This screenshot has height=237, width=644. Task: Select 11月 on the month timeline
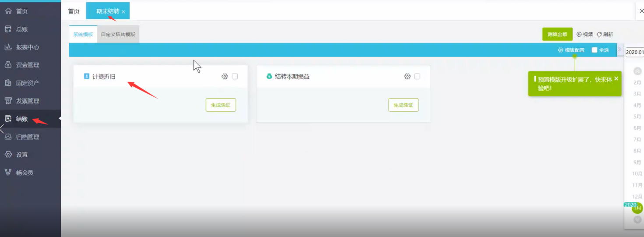[637, 185]
